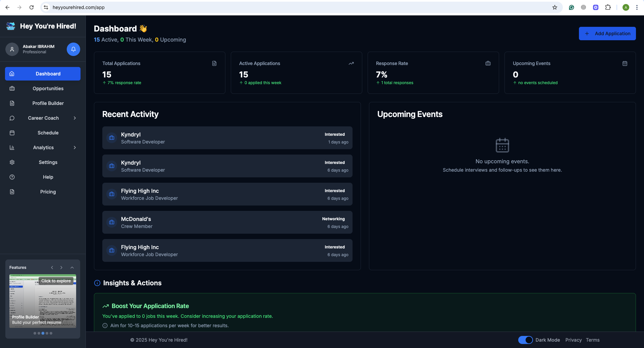Click the Profile Builder feature thumbnail

(x=43, y=301)
